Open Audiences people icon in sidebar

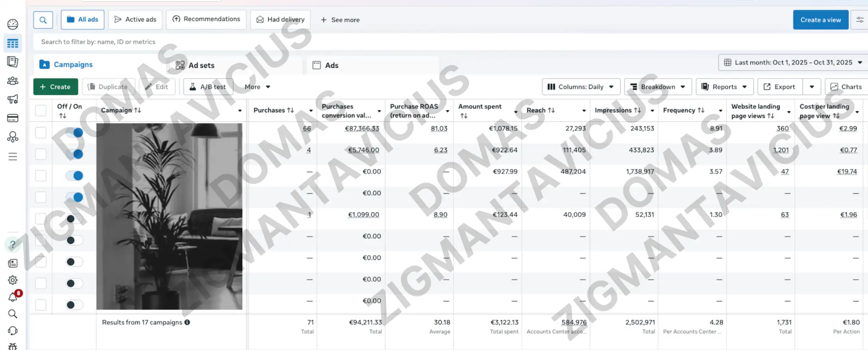[13, 81]
